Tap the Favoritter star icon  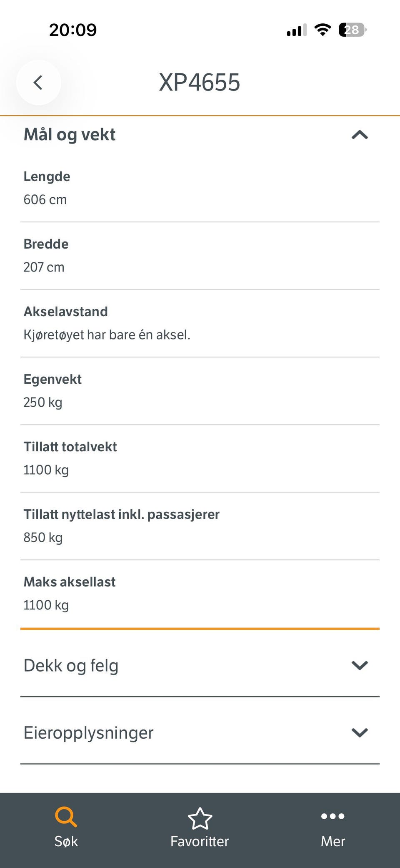(x=200, y=818)
